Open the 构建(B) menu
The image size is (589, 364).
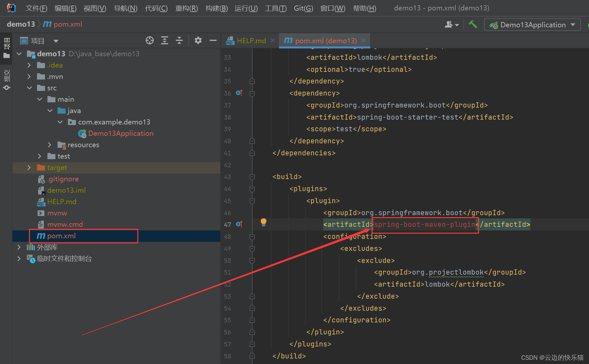coord(217,8)
